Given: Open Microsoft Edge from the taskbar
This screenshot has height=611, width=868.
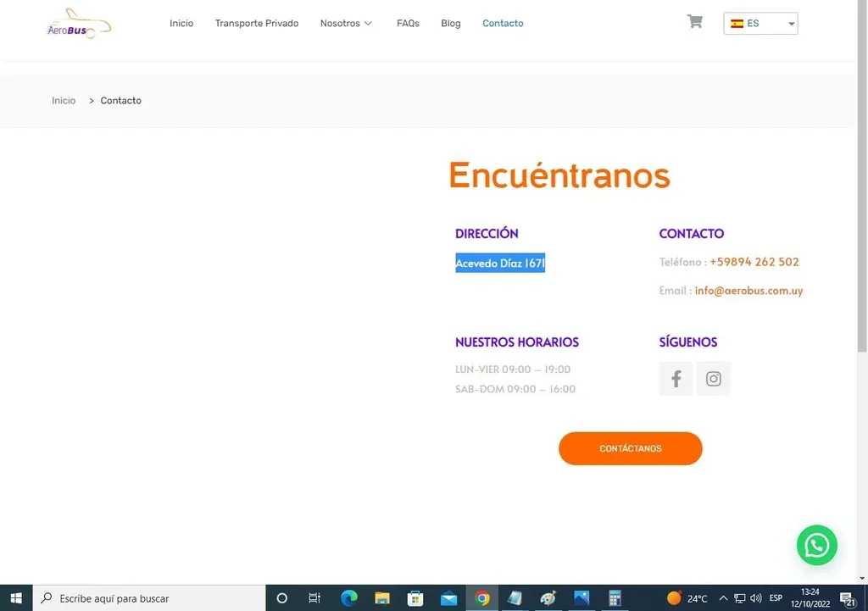Looking at the screenshot, I should pos(349,598).
